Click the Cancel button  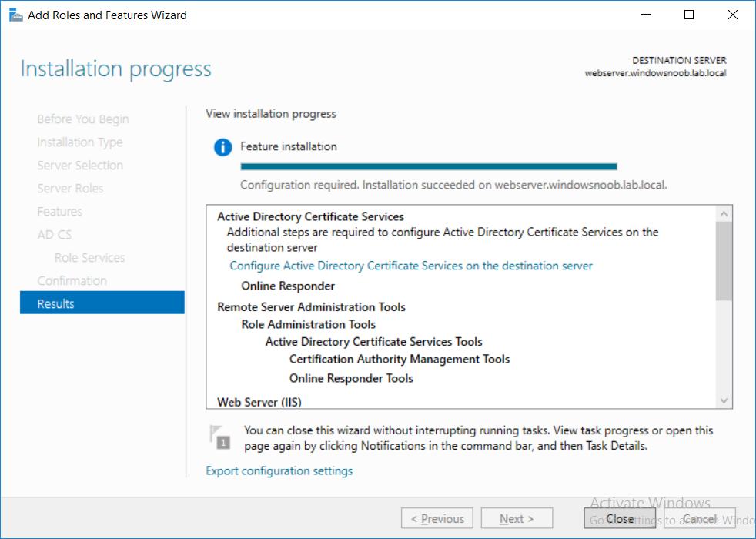(x=700, y=518)
